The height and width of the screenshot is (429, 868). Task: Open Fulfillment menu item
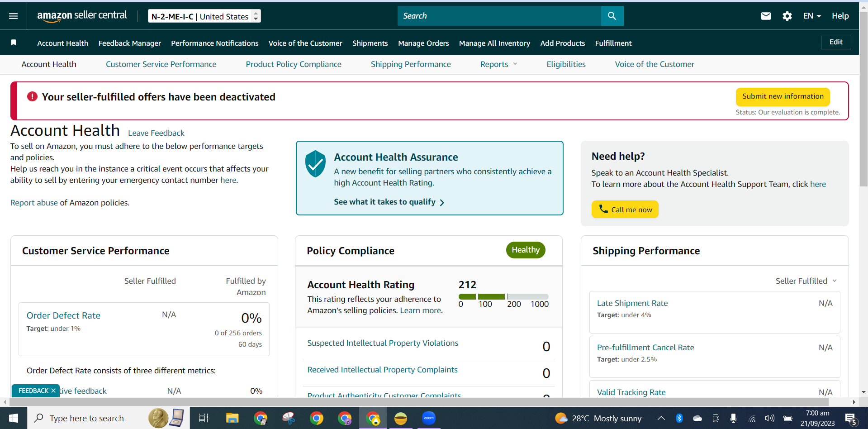(613, 43)
